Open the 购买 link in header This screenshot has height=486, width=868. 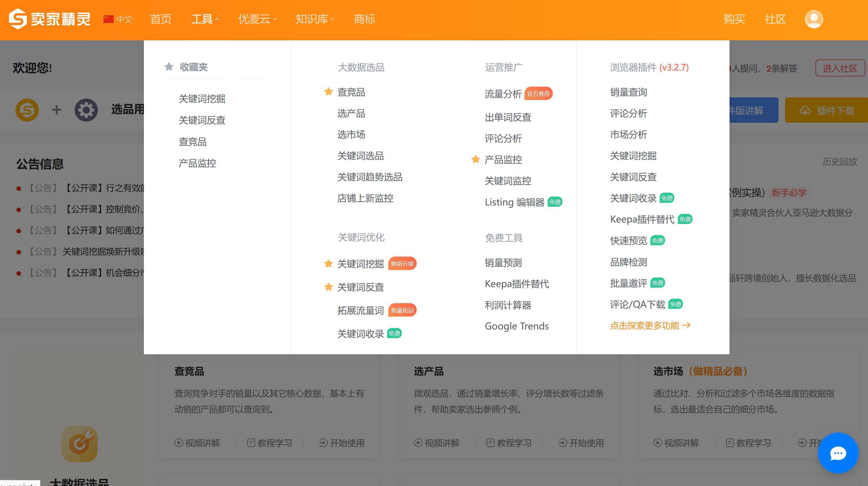click(x=734, y=19)
